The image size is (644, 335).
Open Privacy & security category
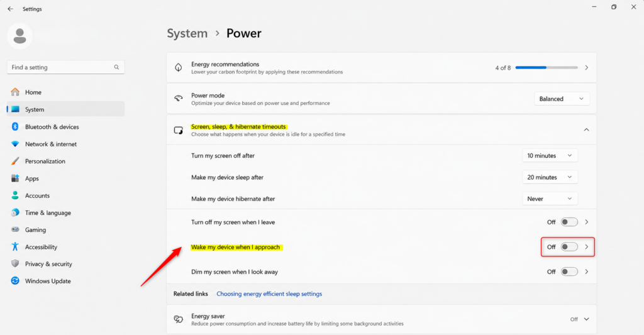coord(65,263)
